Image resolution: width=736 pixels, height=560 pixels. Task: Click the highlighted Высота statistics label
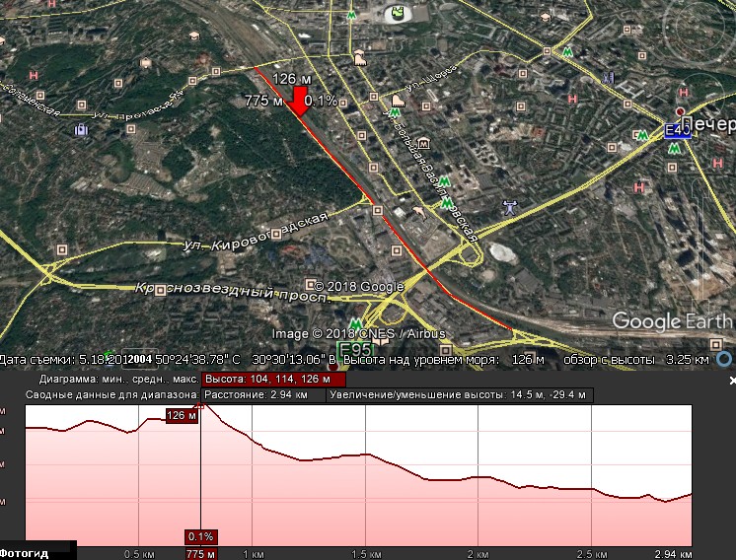click(273, 379)
